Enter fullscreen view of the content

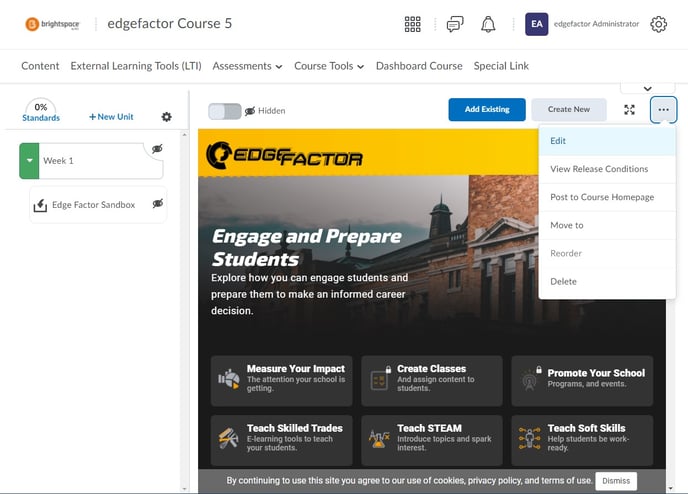point(629,110)
